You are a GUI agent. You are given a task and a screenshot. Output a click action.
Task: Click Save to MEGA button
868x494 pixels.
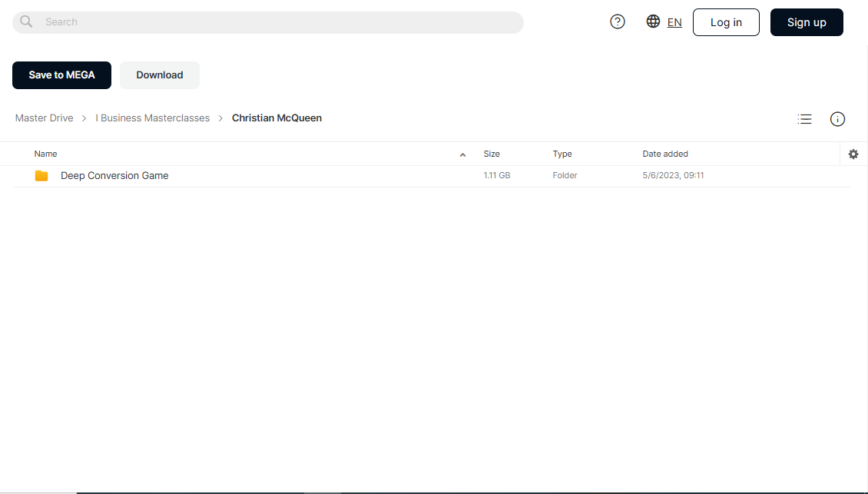(61, 75)
